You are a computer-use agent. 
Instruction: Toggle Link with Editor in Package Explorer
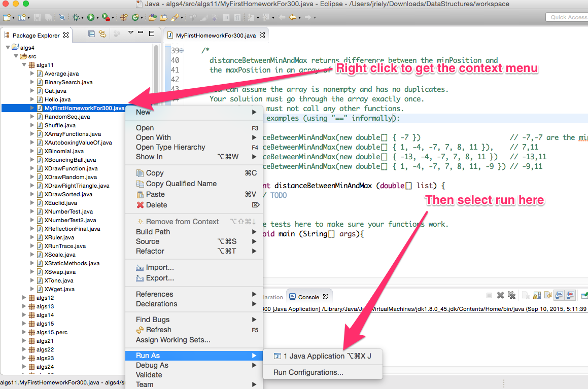click(x=102, y=34)
